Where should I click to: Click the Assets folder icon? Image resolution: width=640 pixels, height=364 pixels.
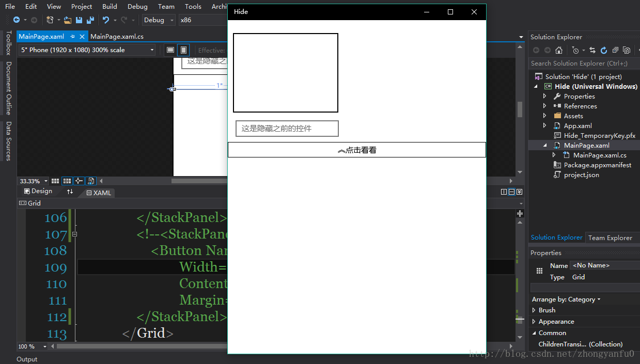[557, 116]
